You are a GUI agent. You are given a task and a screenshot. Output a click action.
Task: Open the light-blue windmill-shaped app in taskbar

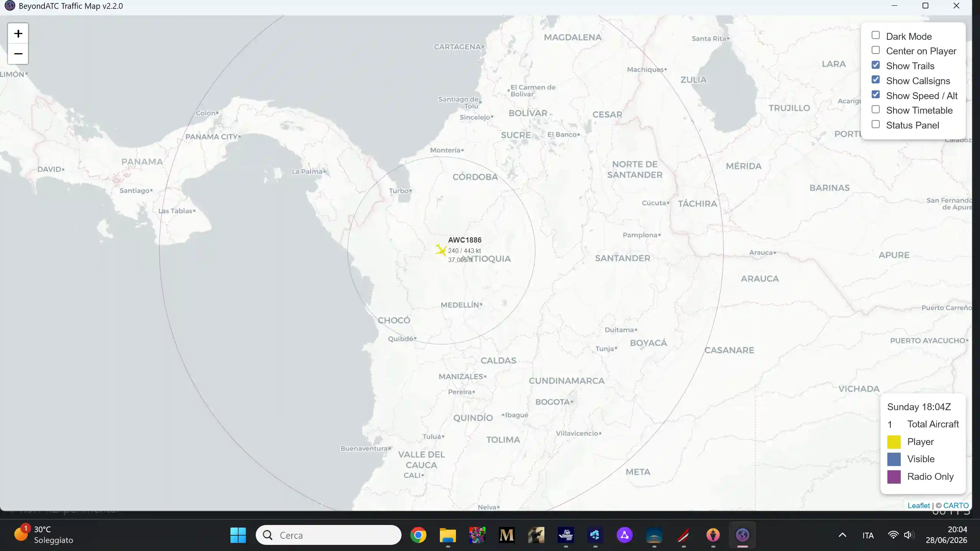coord(595,535)
